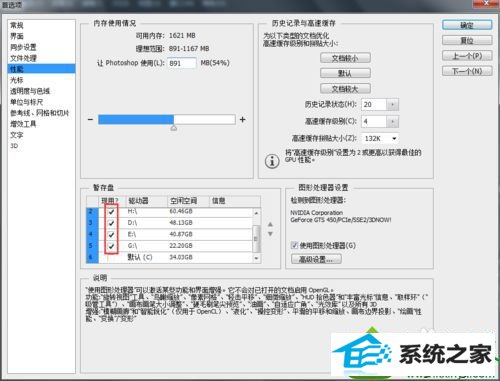The image size is (500, 381).
Task: Select 单位与标尺 in sidebar
Action: point(26,102)
